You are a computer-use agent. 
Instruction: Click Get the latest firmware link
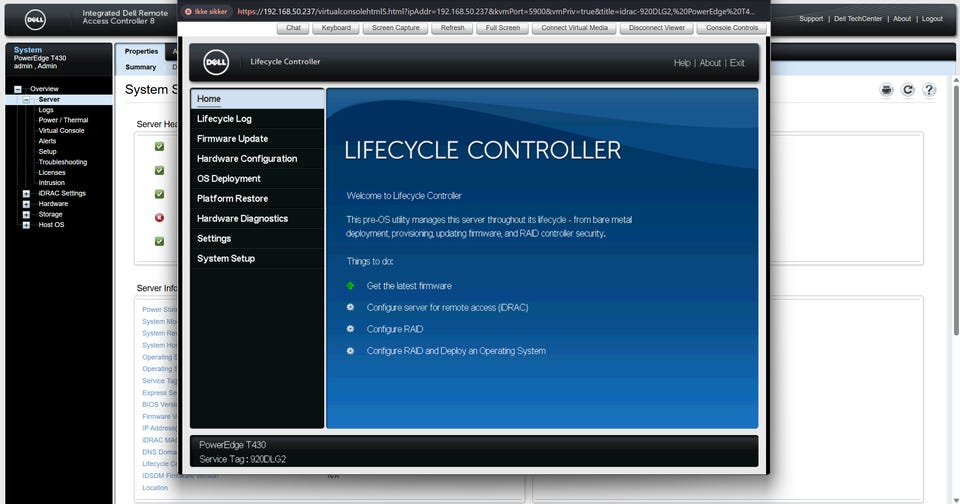(x=409, y=285)
